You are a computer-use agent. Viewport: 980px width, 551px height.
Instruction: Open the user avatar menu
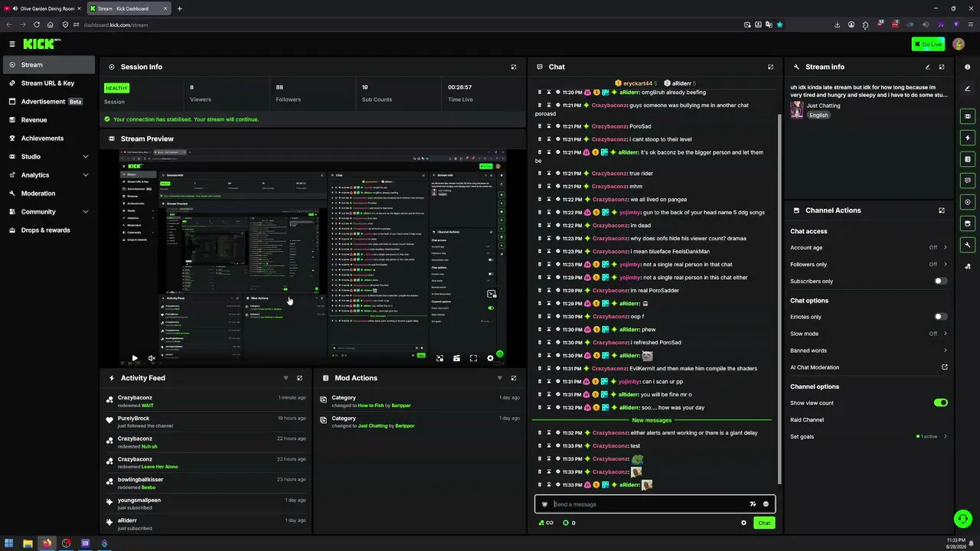tap(959, 44)
